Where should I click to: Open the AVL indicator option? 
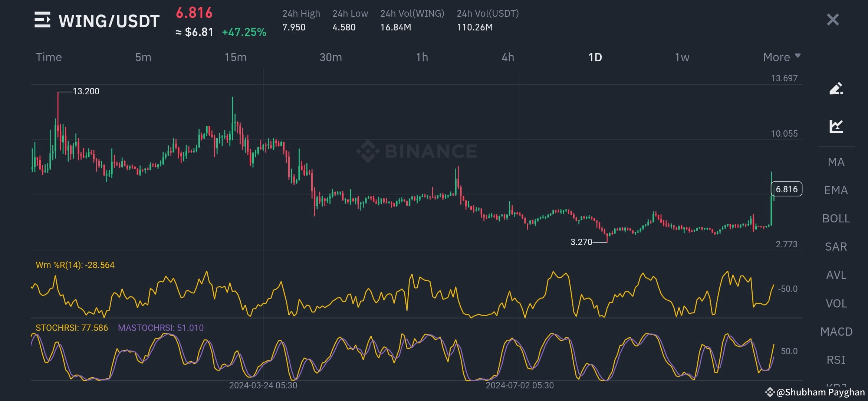(836, 275)
